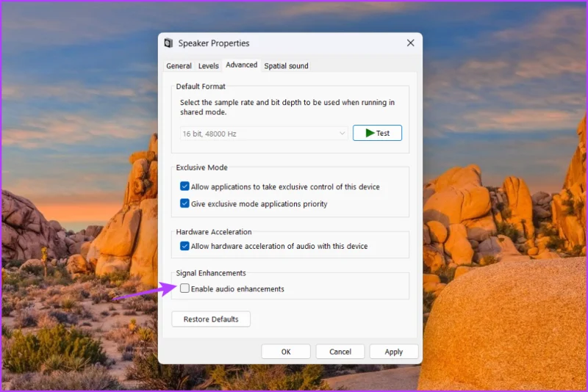
Task: Confirm with the OK button
Action: point(286,352)
